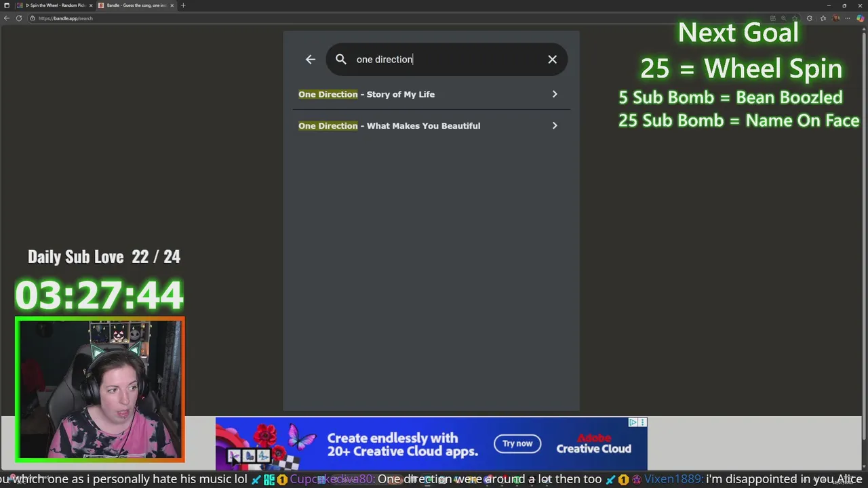The height and width of the screenshot is (488, 868).
Task: Go back using the search panel arrow
Action: tap(311, 60)
